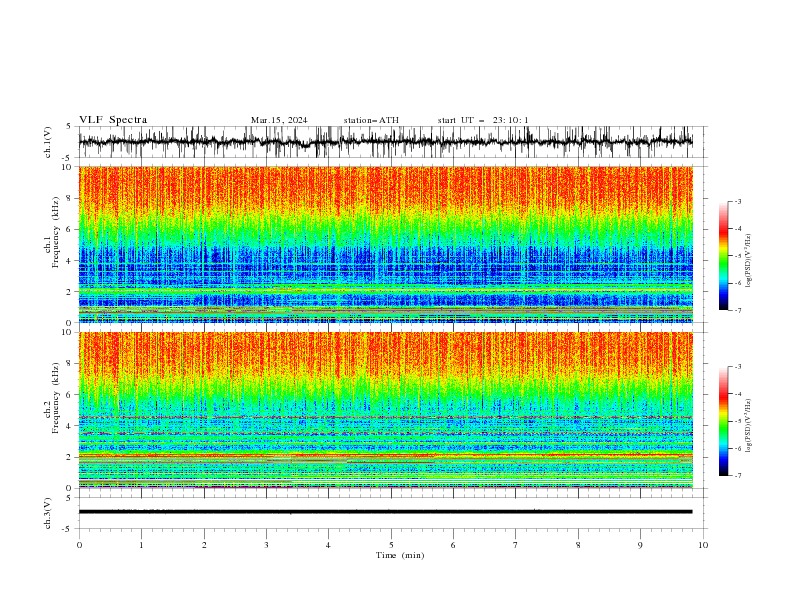Click the ch.1 spectrogram panel
The height and width of the screenshot is (612, 792).
[385, 244]
